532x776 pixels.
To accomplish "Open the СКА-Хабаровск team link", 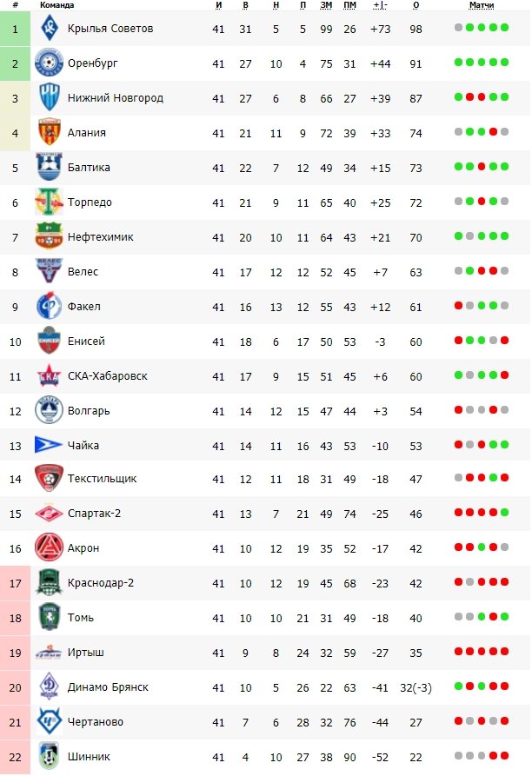I will [107, 376].
